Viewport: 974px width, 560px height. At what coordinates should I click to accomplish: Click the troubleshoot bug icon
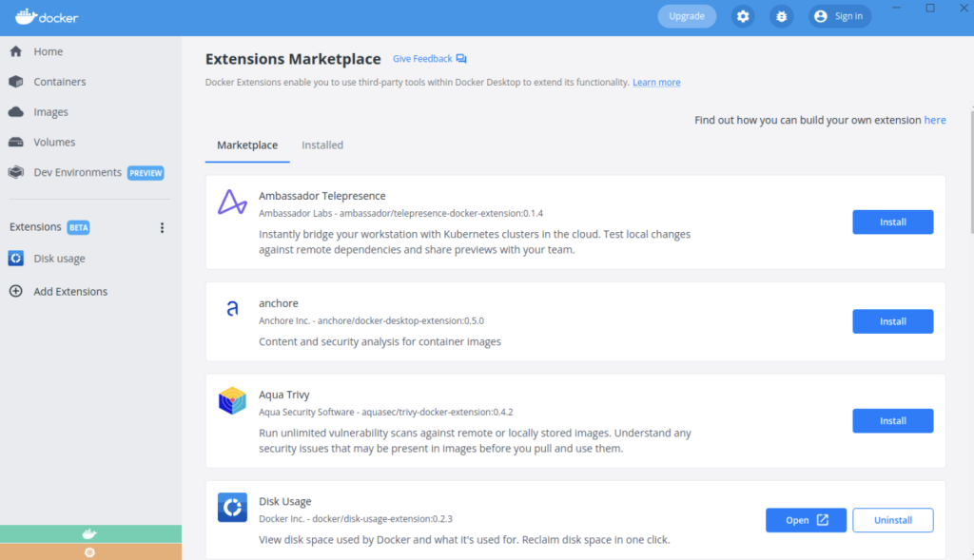[782, 17]
